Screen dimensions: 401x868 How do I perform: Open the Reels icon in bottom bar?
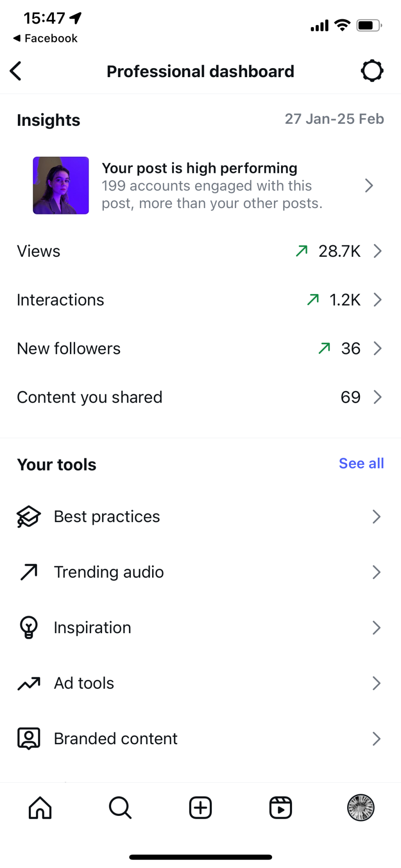coord(281,808)
